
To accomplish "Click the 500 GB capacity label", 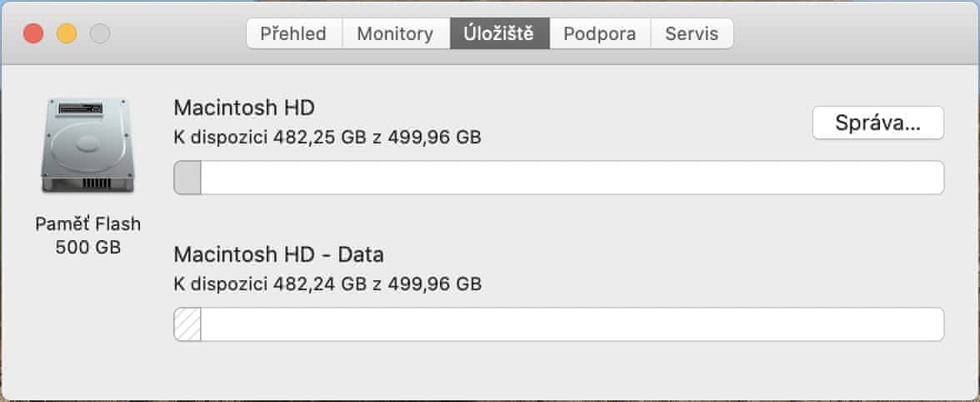I will coord(87,247).
